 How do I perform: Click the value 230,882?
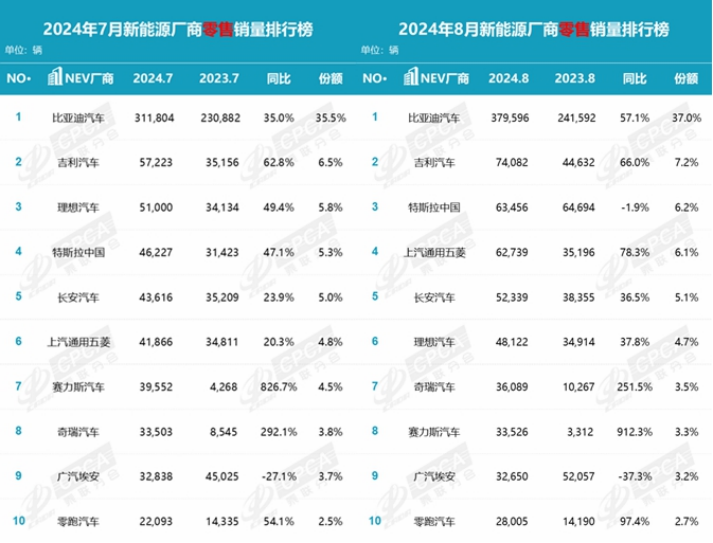pyautogui.click(x=221, y=118)
